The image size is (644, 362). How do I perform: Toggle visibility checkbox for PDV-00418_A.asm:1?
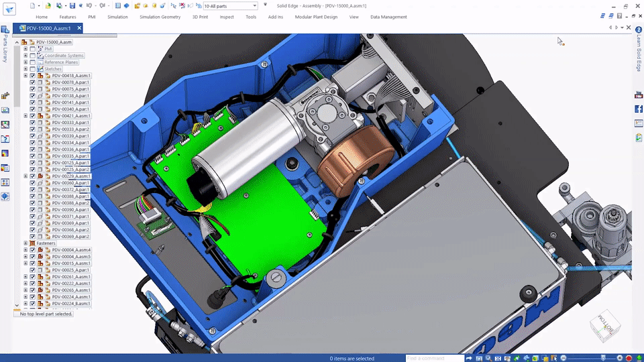click(32, 76)
